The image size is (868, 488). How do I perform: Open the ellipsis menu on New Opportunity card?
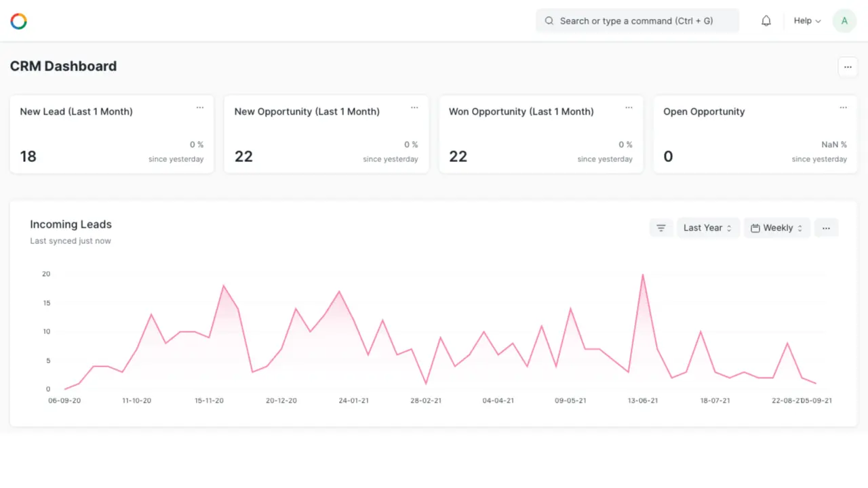[x=414, y=107]
